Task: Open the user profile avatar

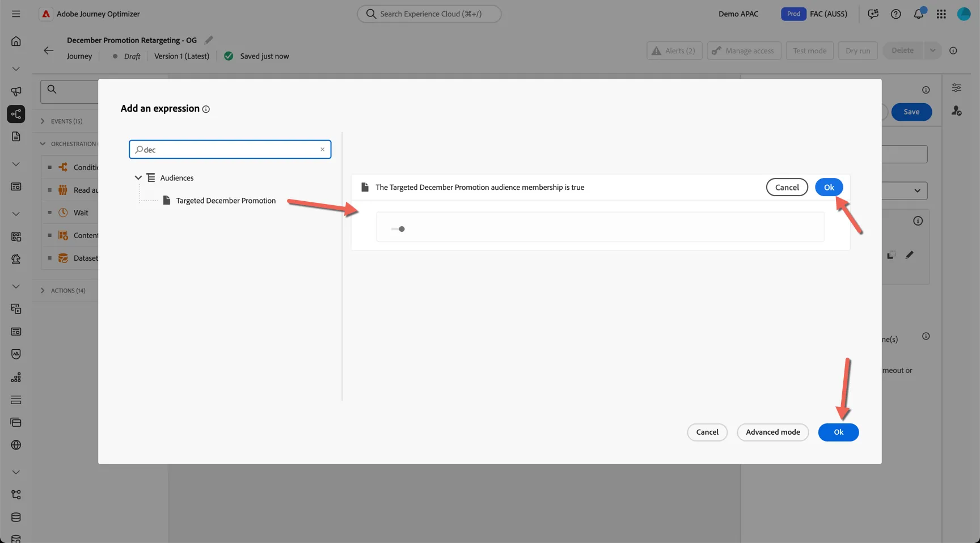Action: (x=964, y=14)
